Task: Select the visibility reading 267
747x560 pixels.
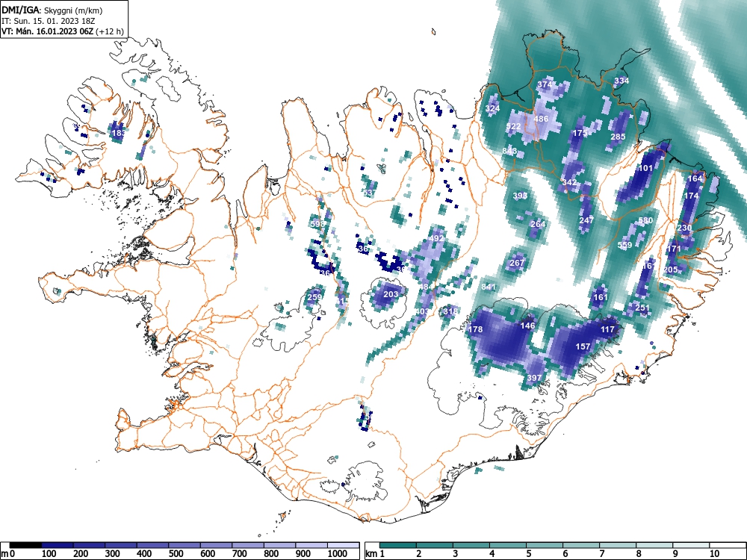Action: [517, 263]
